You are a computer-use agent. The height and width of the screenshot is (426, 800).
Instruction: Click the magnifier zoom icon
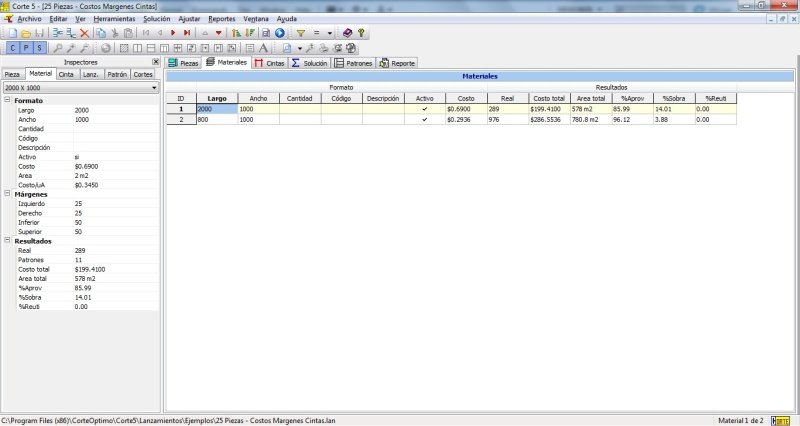pos(58,47)
